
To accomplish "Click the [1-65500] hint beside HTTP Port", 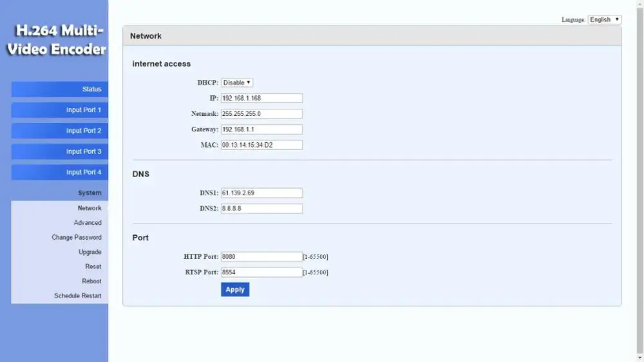I will click(x=316, y=257).
